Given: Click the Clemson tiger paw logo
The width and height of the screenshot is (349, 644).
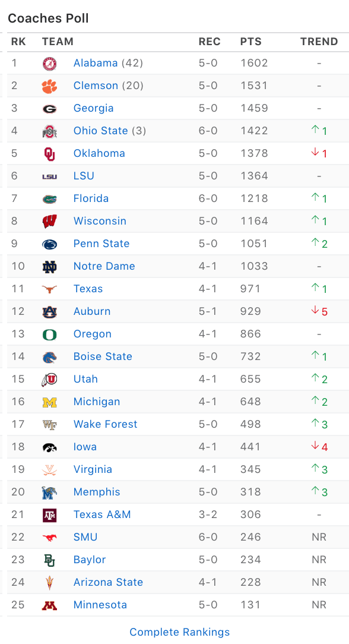Looking at the screenshot, I should pos(50,86).
